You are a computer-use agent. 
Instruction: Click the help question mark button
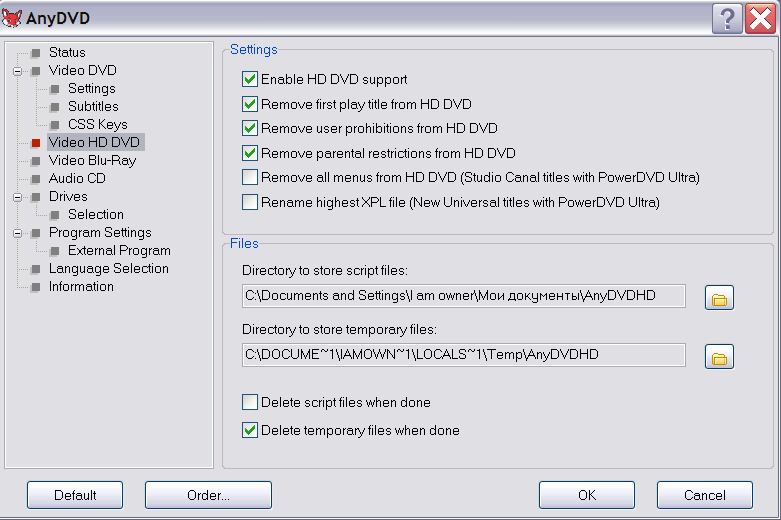point(727,17)
